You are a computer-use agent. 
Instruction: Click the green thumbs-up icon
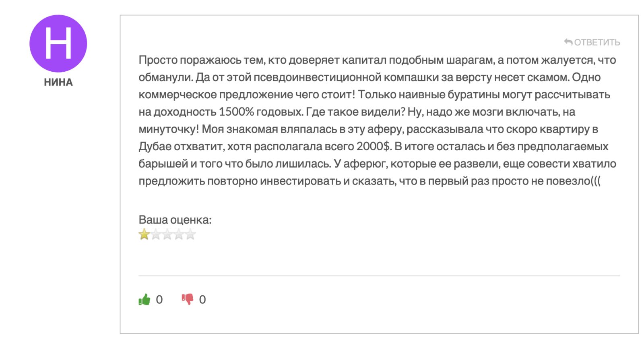[x=144, y=299]
